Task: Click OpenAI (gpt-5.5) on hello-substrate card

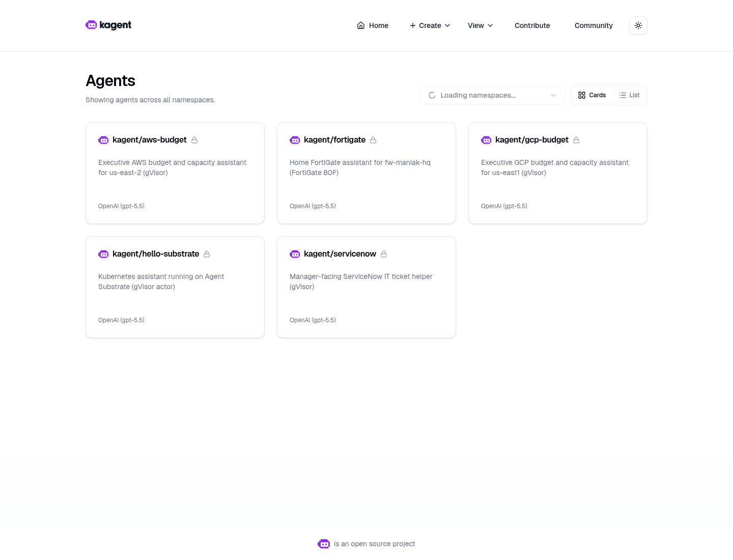Action: point(121,320)
